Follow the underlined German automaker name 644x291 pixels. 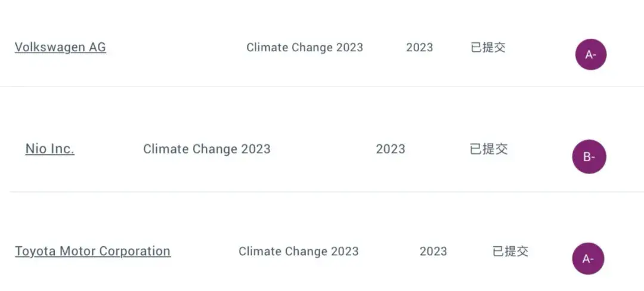pos(60,47)
